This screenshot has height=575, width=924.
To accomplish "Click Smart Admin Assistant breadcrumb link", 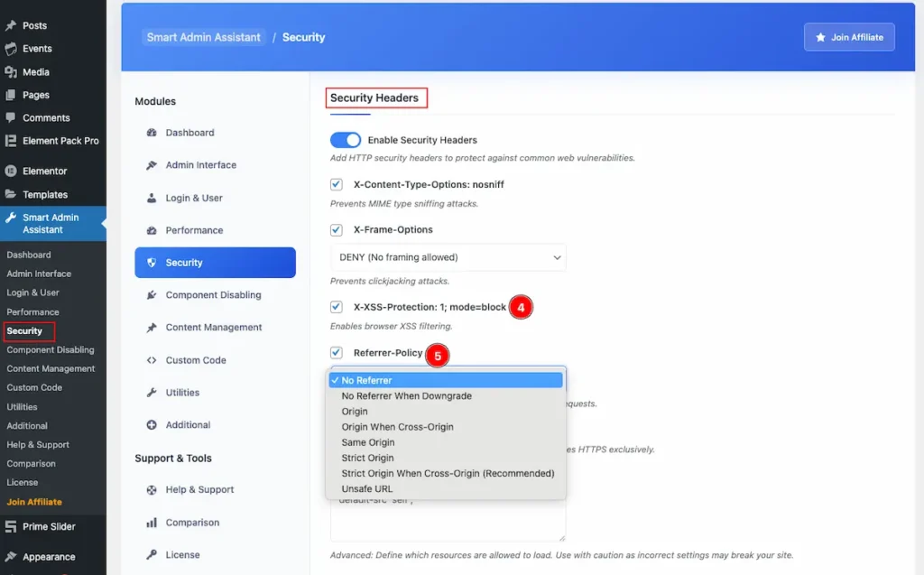I will (x=203, y=37).
